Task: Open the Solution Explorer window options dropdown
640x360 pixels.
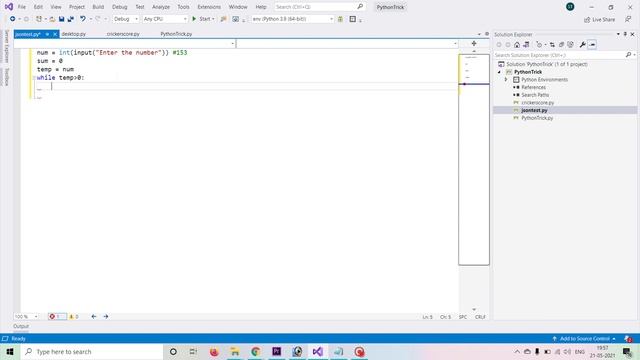Action: (x=618, y=34)
